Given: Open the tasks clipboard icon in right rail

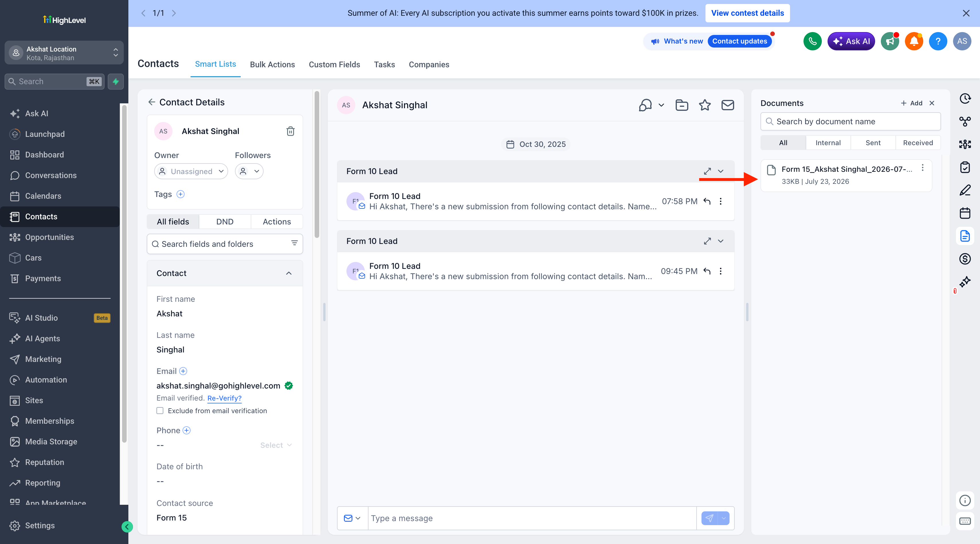Looking at the screenshot, I should [x=965, y=167].
